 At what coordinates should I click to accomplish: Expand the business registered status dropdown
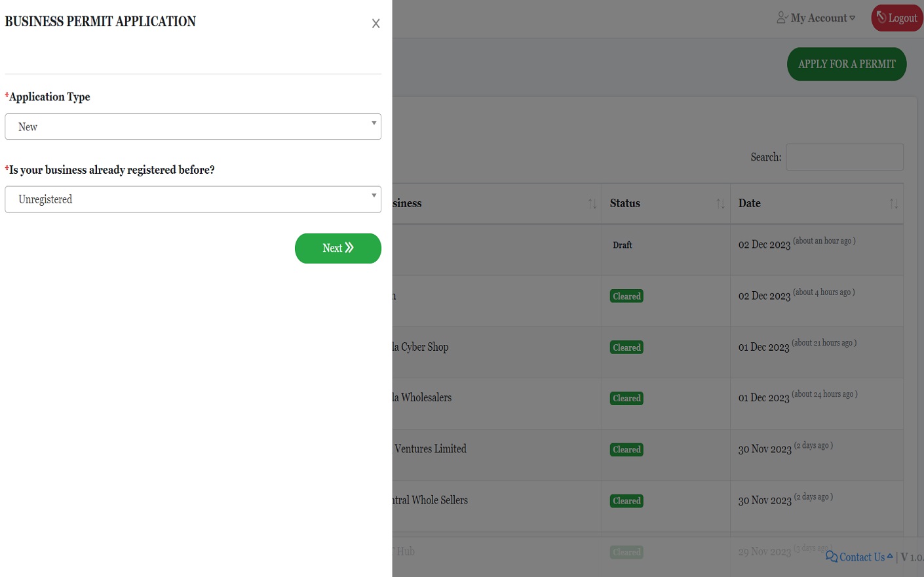[193, 199]
